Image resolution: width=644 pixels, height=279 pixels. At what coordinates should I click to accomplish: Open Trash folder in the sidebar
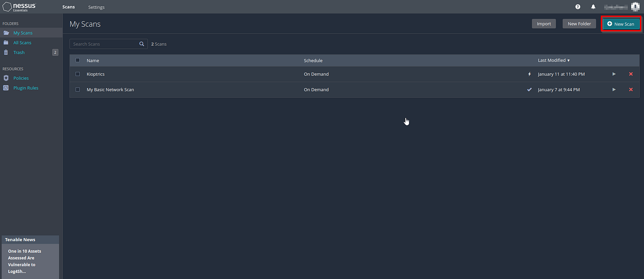coord(19,52)
